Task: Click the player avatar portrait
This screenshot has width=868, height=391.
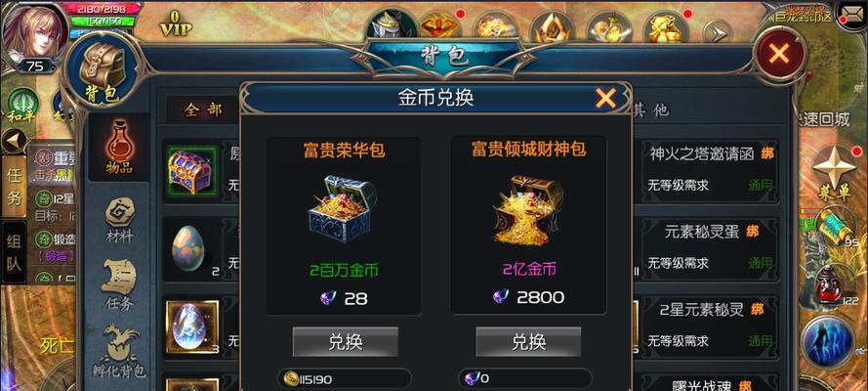Action: (x=35, y=33)
